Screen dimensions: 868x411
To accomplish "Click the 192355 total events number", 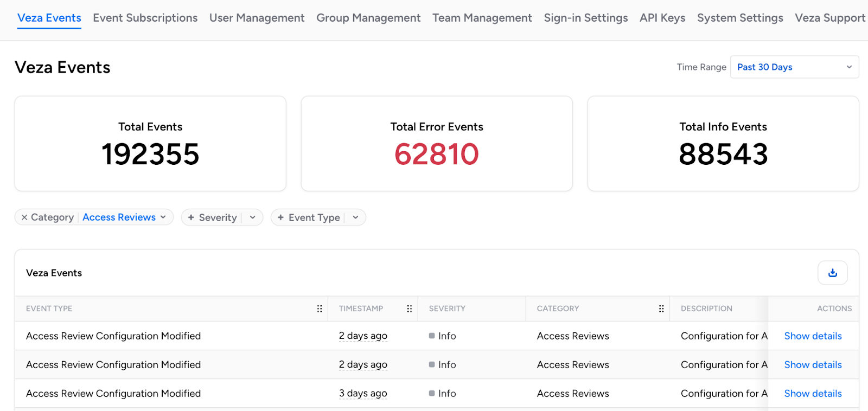I will 150,154.
